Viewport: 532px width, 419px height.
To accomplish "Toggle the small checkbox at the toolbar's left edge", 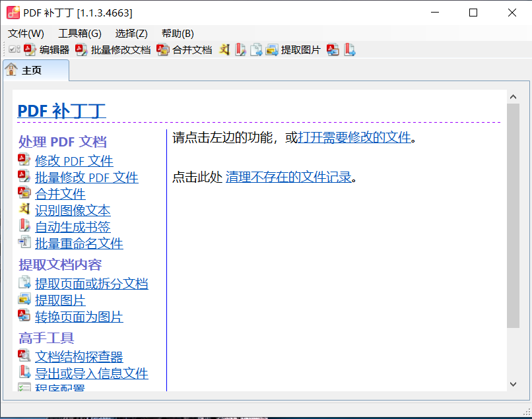I will [12, 49].
